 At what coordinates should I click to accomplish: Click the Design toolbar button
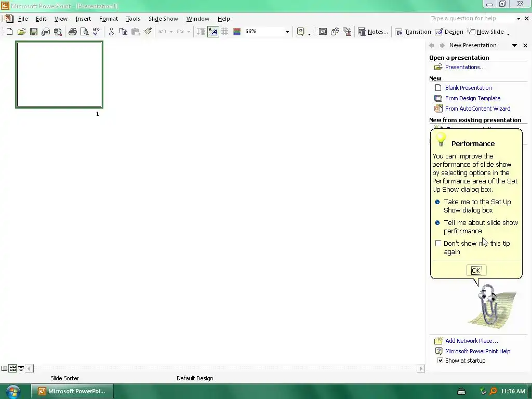(449, 32)
